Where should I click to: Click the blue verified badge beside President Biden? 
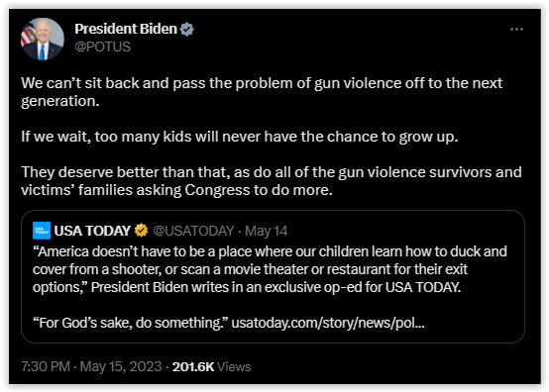[186, 30]
